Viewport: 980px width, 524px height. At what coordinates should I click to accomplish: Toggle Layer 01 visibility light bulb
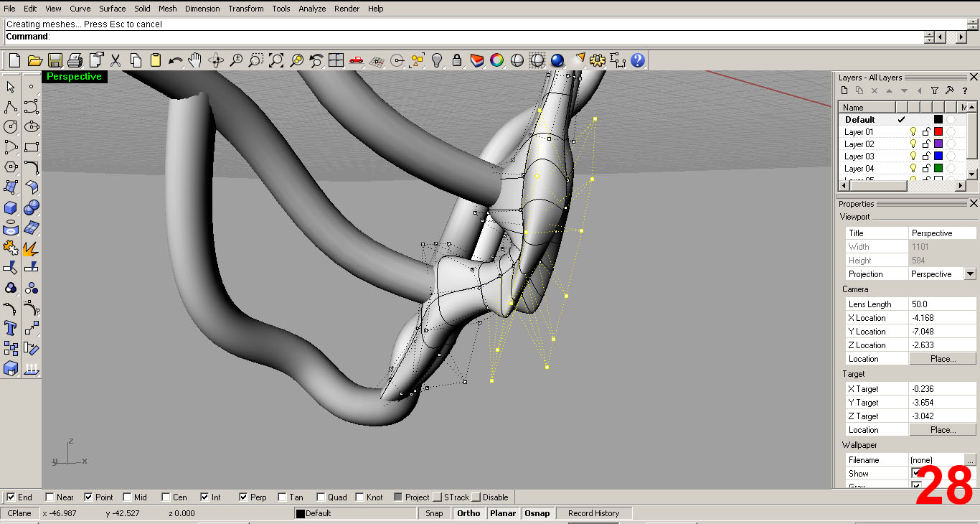pos(913,132)
